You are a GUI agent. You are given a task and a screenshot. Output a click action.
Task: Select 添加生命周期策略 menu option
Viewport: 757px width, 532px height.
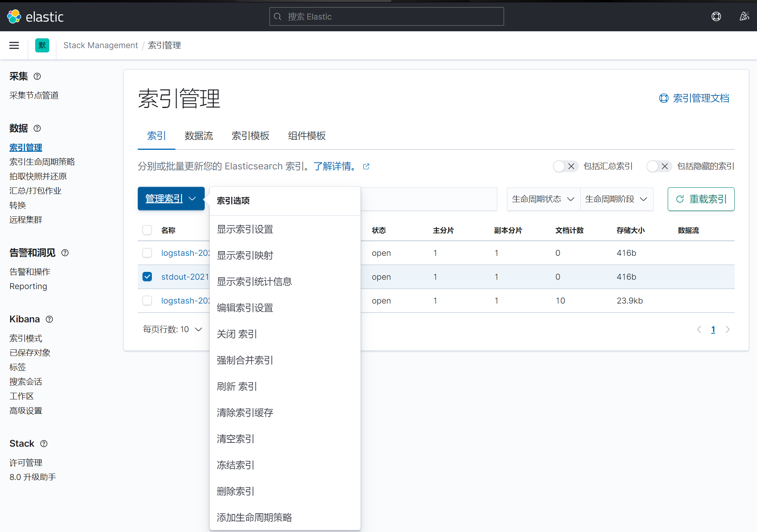pos(285,518)
